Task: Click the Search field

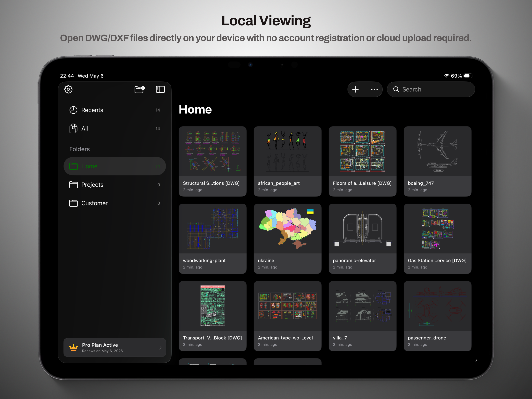Action: point(431,89)
